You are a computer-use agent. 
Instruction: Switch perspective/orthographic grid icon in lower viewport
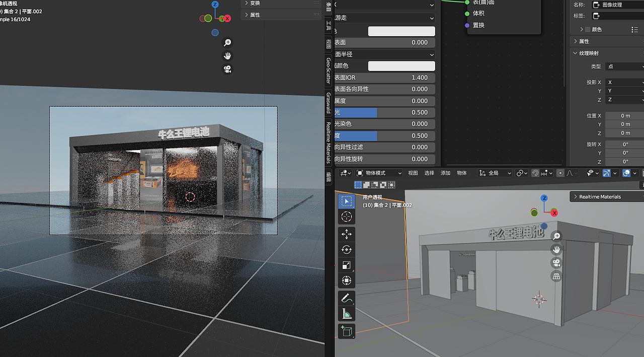[x=556, y=276]
